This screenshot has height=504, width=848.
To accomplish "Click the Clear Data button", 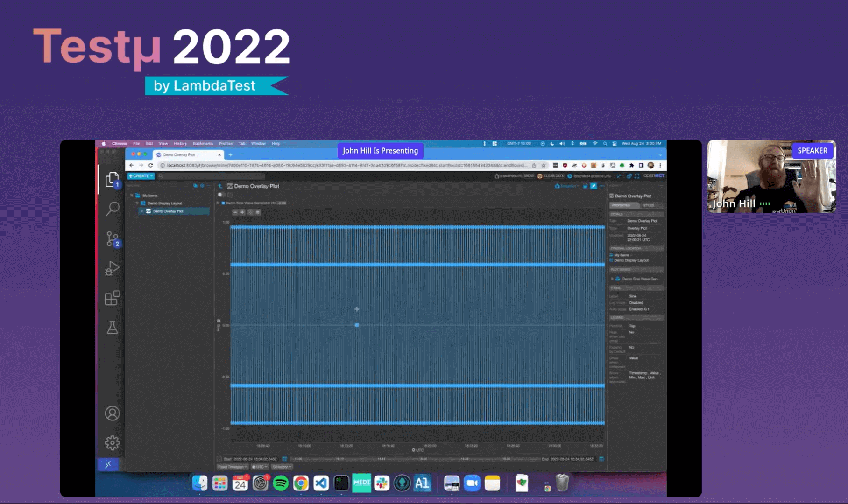I will (x=551, y=176).
